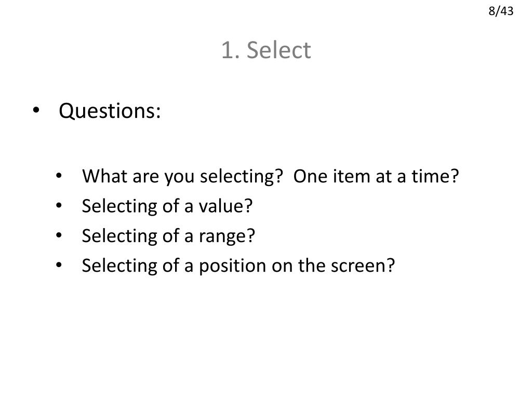This screenshot has width=532, height=399.
Task: Click the word 'time?' in first sub-bullet
Action: coord(435,177)
